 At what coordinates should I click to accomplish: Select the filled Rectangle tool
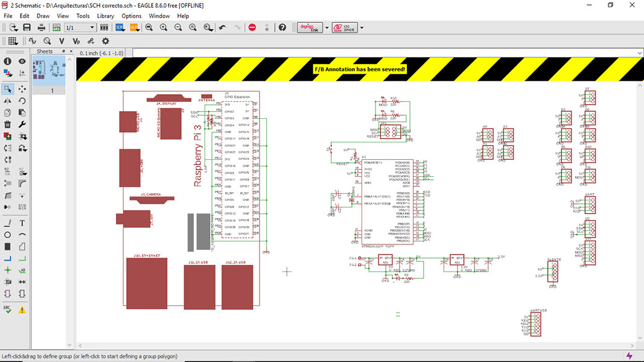(7, 247)
